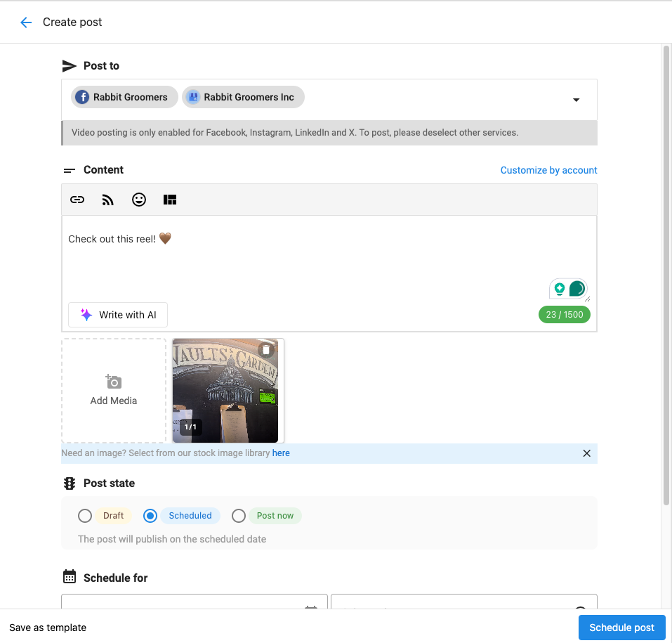The height and width of the screenshot is (643, 672).
Task: Click the lightbulb suggestion icon in textbox
Action: tap(559, 289)
